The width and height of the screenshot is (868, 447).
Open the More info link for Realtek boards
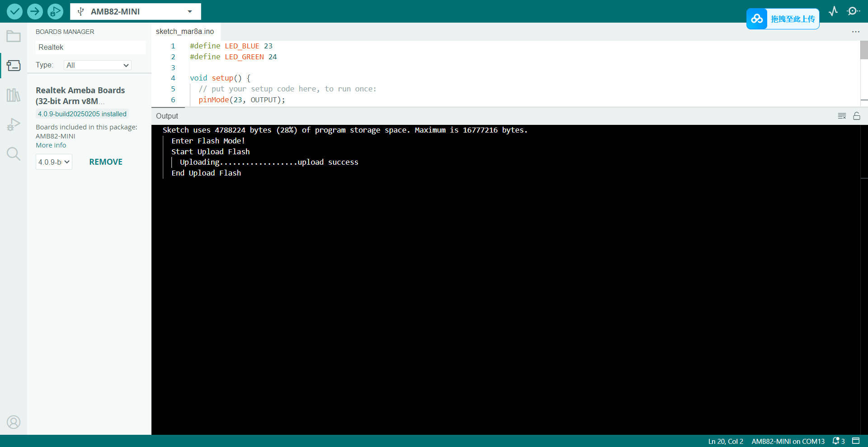click(x=51, y=145)
